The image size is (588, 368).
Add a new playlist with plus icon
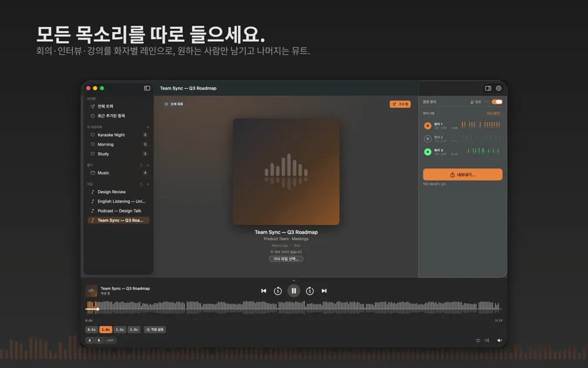coord(148,127)
